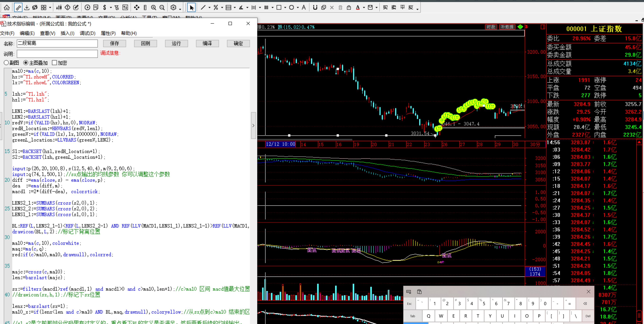Select the line drawing tool
The width and height of the screenshot is (644, 324).
coord(203,7)
